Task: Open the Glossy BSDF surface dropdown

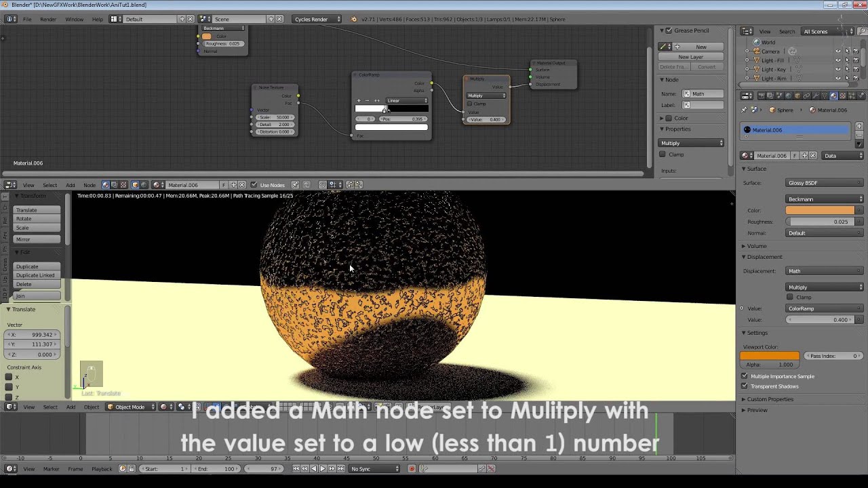Action: [825, 183]
